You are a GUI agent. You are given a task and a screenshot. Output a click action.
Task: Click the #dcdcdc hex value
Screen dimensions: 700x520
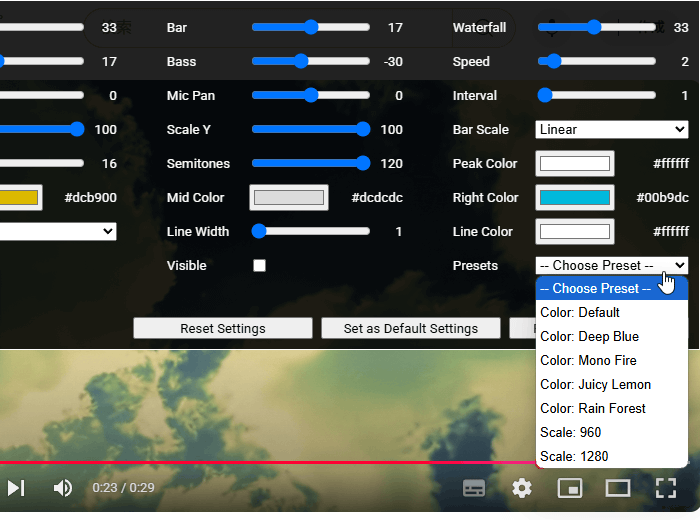click(377, 197)
